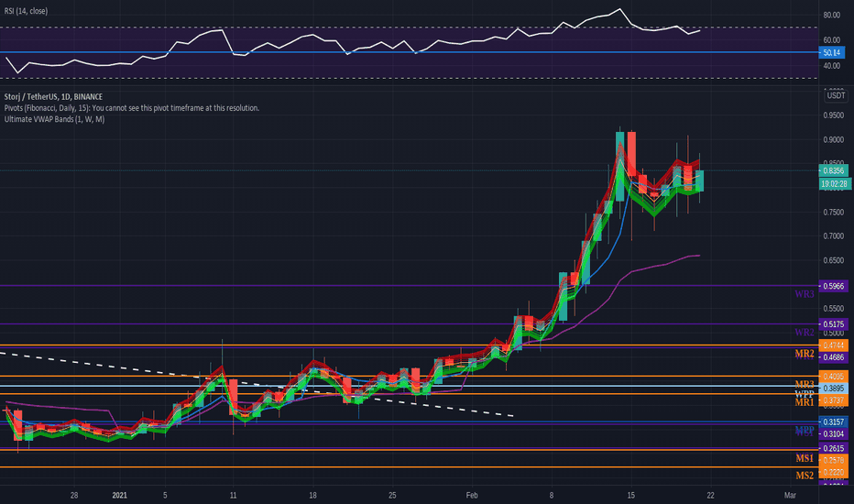Click the Feb date on time axis
This screenshot has width=854, height=504.
(x=472, y=495)
